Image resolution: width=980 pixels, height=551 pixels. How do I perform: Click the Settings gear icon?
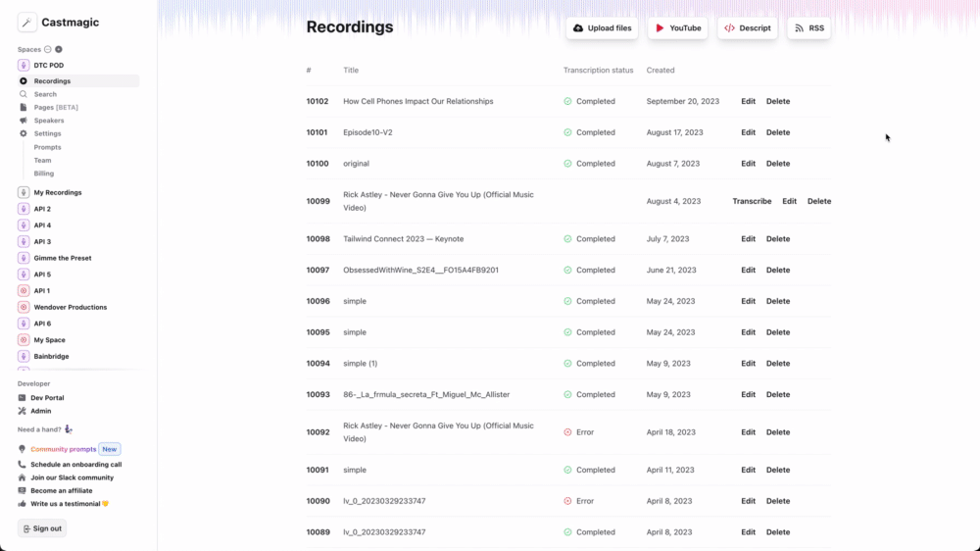click(24, 133)
